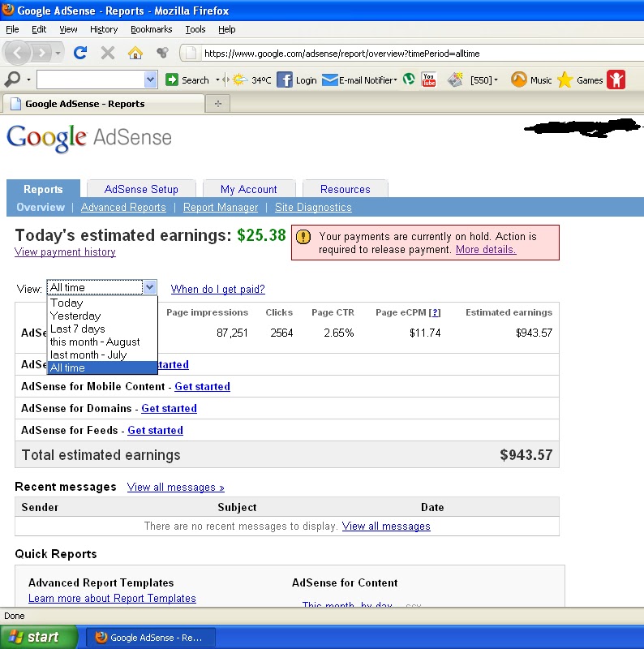Screen dimensions: 644x649
Task: Reload the page with the refresh icon
Action: click(79, 53)
